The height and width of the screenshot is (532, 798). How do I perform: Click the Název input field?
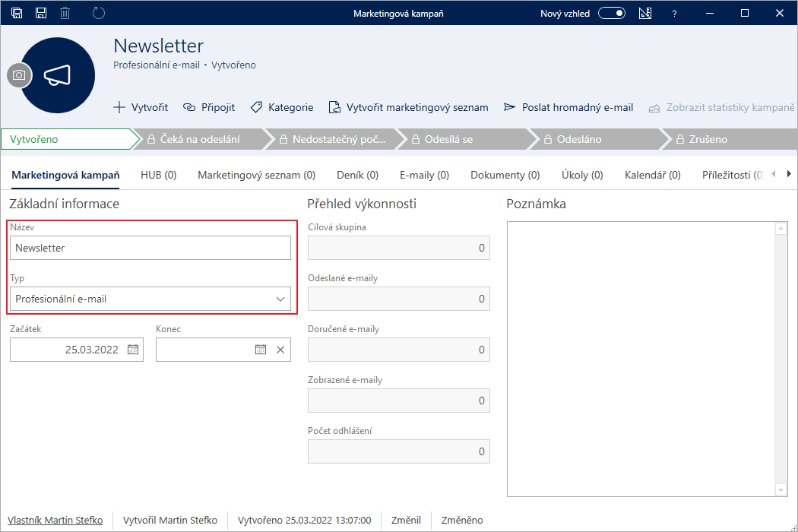click(150, 248)
